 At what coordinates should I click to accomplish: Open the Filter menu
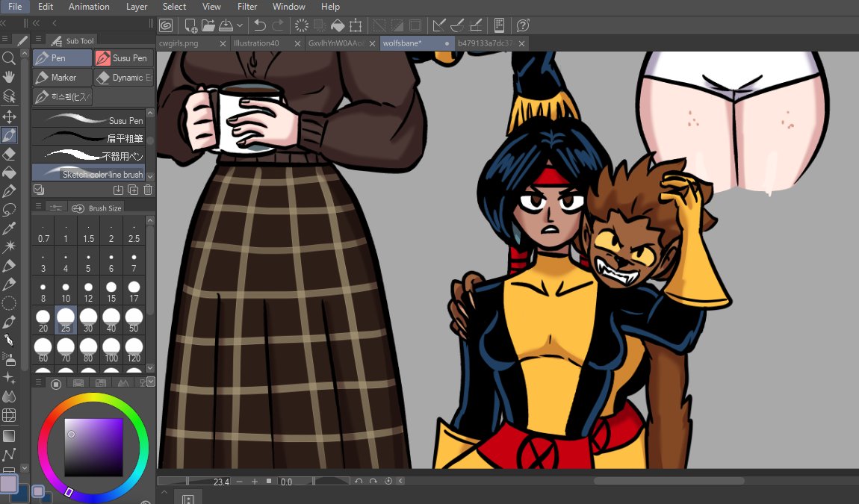(247, 7)
